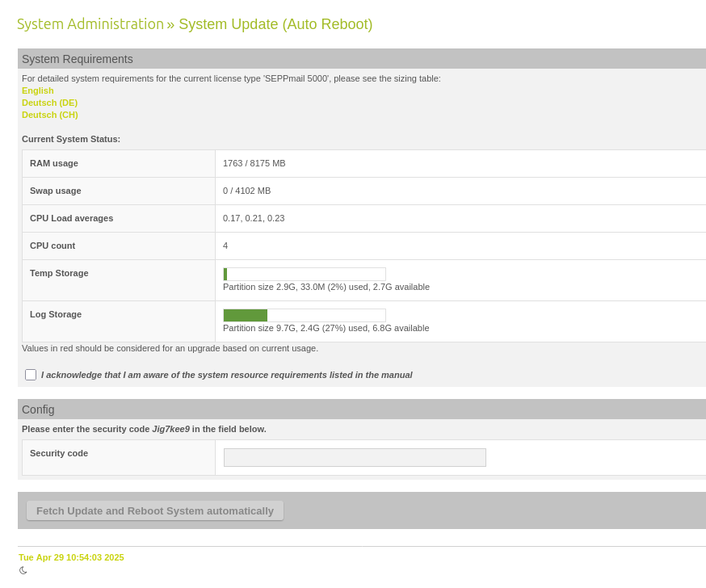Click inside the Security code field
Image resolution: width=706 pixels, height=588 pixels.
tap(354, 457)
